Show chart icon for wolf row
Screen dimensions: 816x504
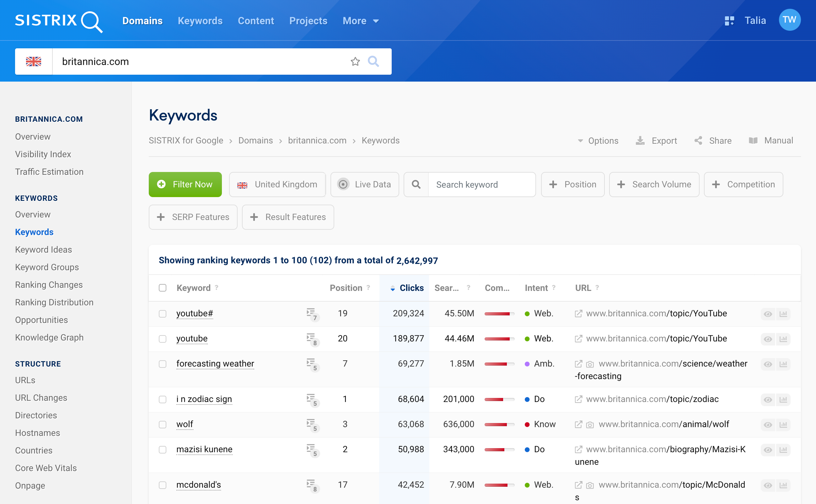(783, 424)
